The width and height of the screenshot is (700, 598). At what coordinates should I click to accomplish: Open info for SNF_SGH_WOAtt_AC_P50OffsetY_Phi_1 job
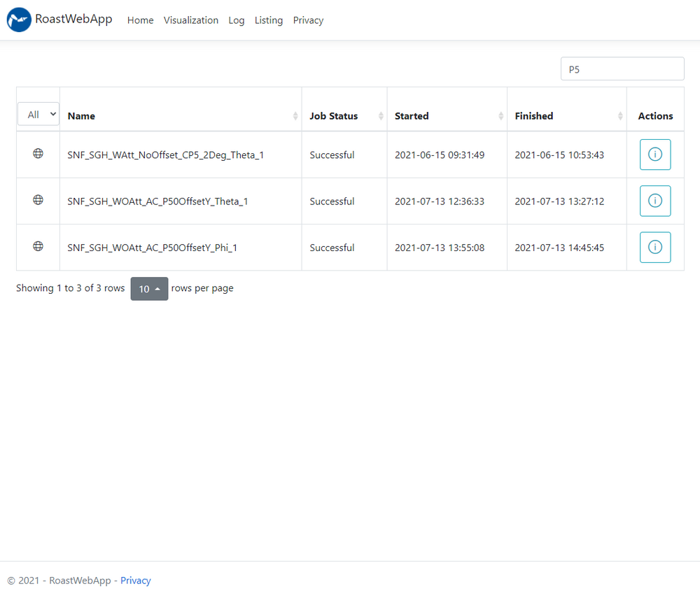654,247
